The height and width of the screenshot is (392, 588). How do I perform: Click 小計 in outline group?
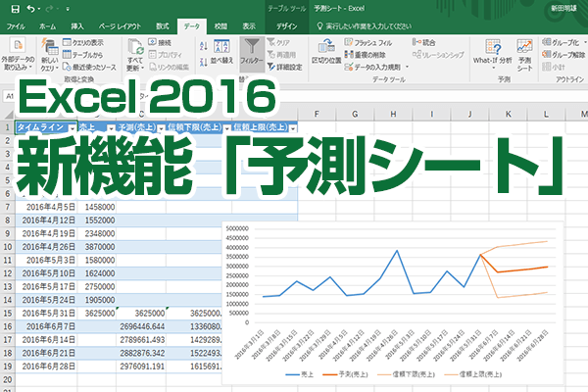554,68
